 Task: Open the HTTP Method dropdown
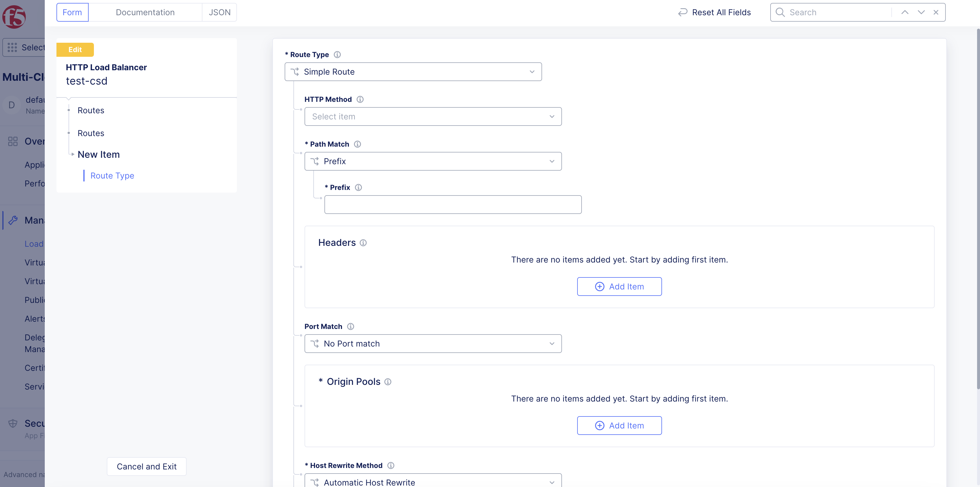point(433,116)
